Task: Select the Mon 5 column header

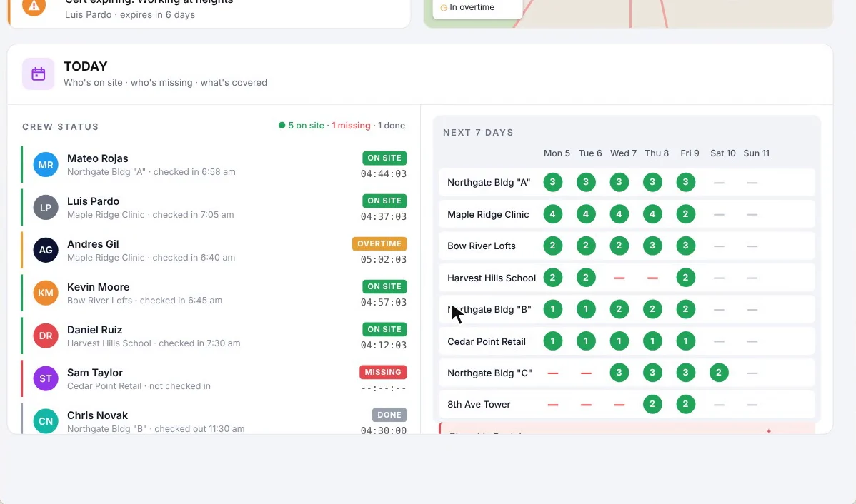Action: [x=557, y=153]
